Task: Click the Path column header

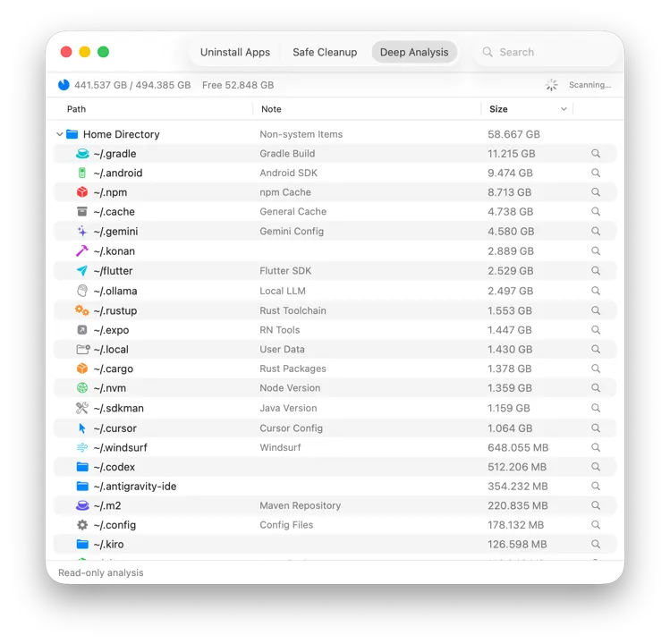Action: point(77,109)
